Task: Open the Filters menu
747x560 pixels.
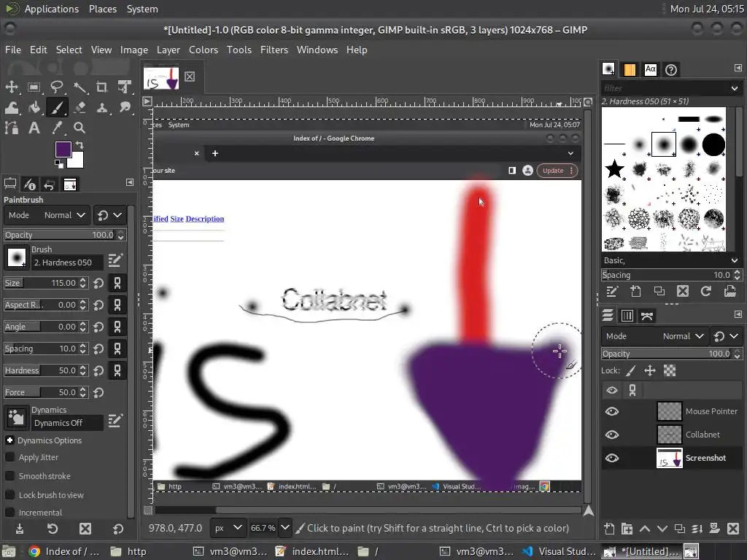Action: pyautogui.click(x=274, y=50)
